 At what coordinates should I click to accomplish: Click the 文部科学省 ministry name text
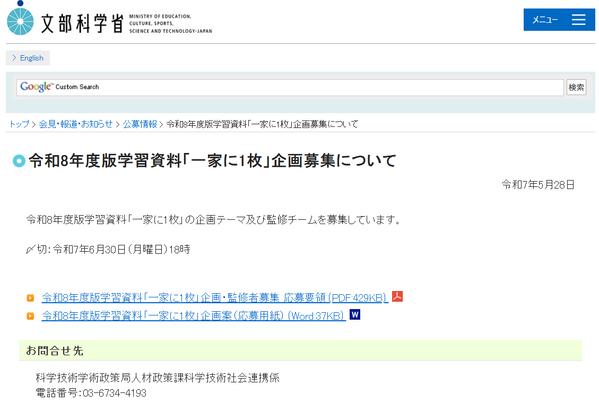click(82, 24)
